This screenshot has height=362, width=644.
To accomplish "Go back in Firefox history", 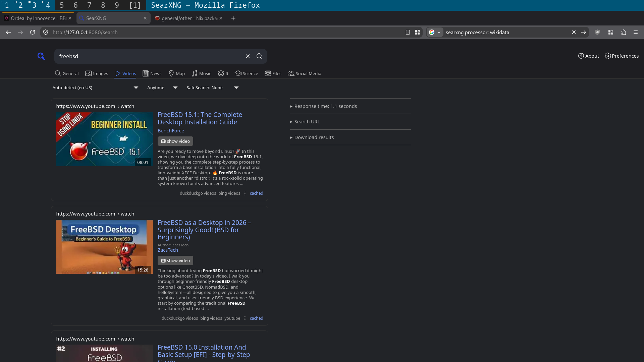I will click(8, 32).
